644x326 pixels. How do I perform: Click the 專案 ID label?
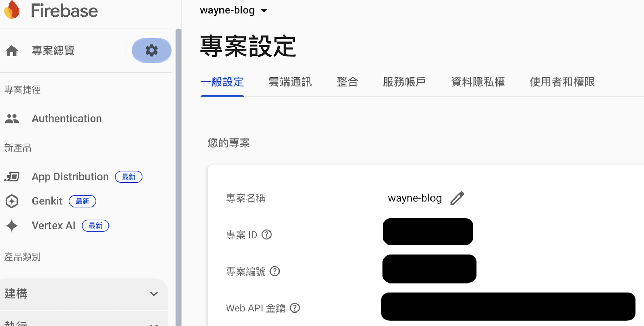tap(241, 235)
